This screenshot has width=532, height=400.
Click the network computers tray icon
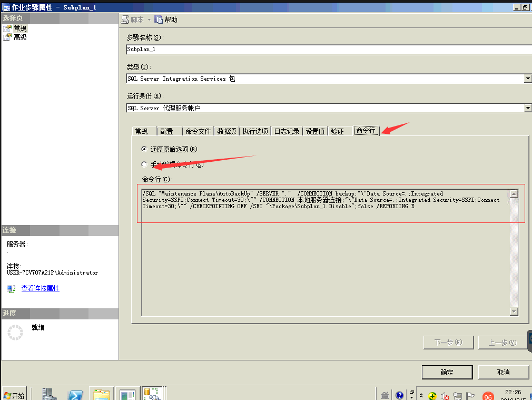(x=458, y=396)
